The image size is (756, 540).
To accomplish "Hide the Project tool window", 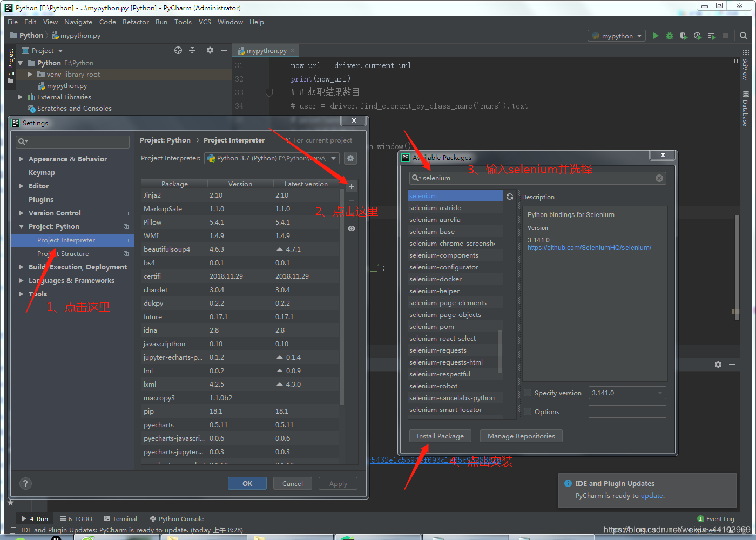I will pos(224,50).
